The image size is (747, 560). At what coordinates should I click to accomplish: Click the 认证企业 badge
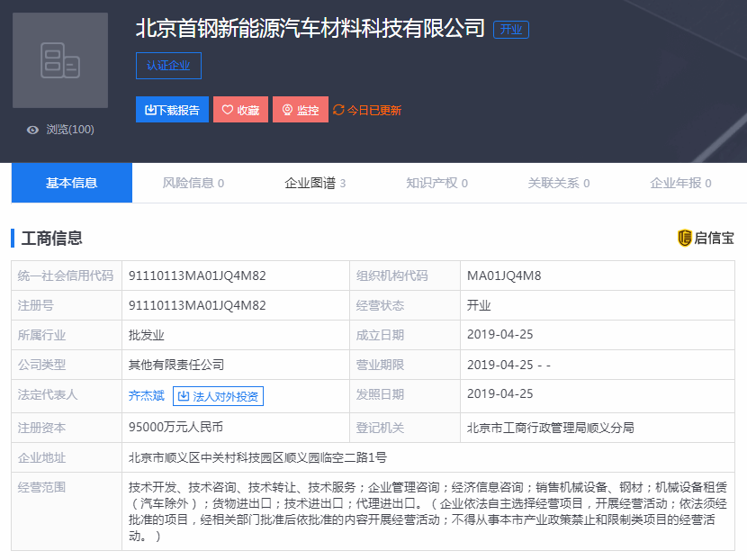pos(168,66)
